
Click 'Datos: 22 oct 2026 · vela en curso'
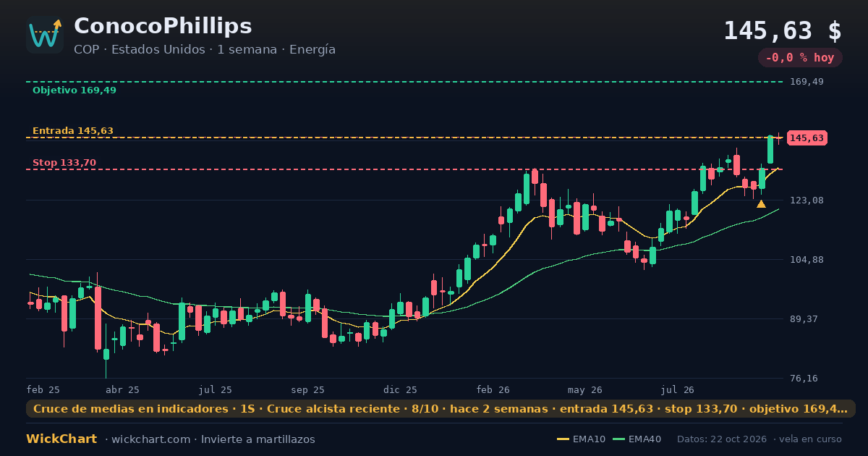point(759,439)
